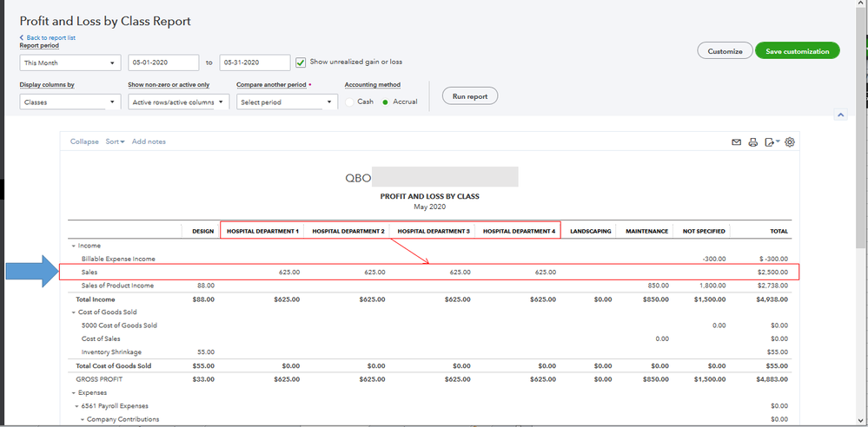Toggle Show unrealized gain or loss checkbox
868x427 pixels.
(301, 62)
